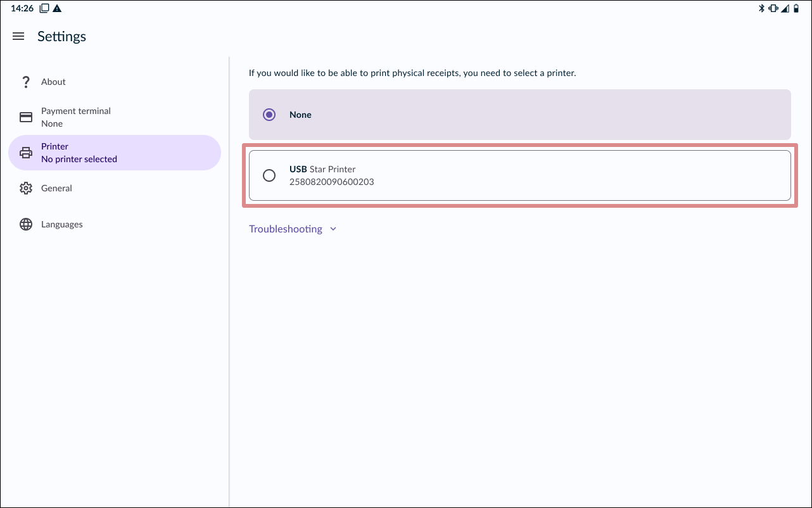Click the Settings page title

tap(61, 37)
